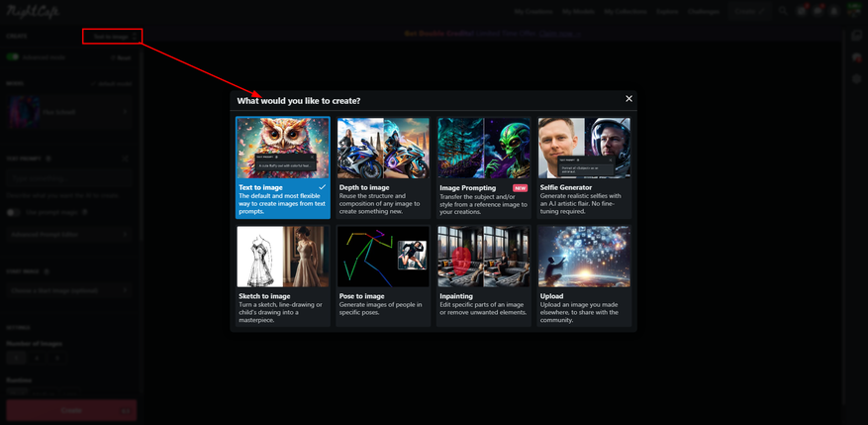Open the My Collections nav item
This screenshot has width=868, height=425.
point(625,12)
